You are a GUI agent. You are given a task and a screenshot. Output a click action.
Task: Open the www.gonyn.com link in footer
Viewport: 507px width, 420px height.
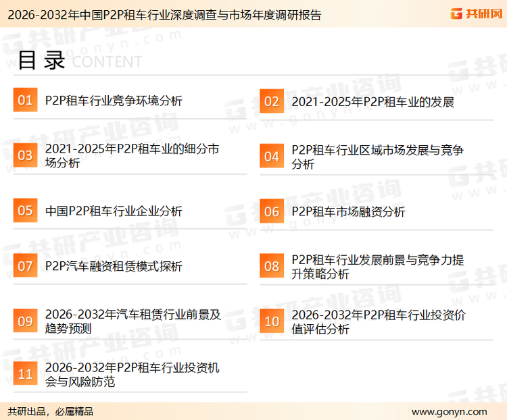point(449,412)
